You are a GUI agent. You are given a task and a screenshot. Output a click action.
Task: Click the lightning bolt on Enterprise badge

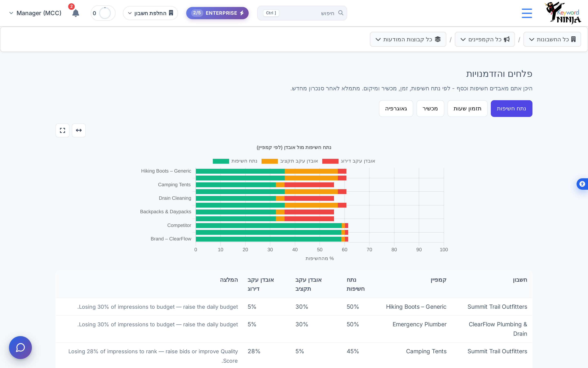242,13
